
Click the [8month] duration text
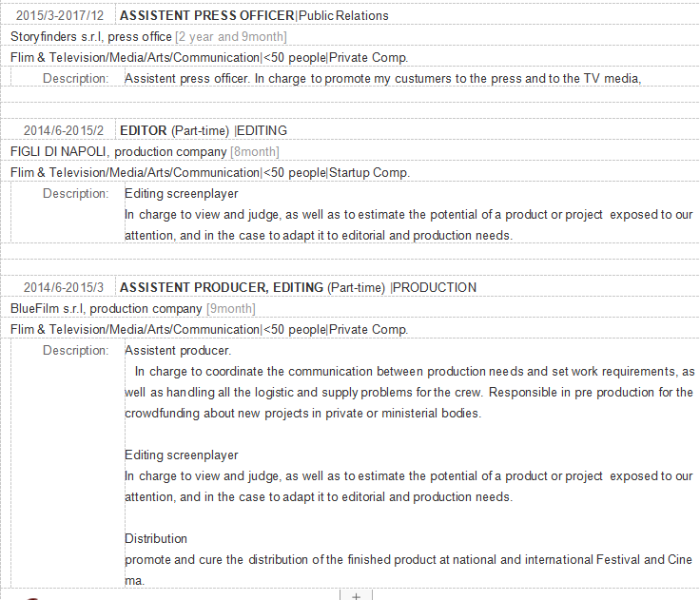[255, 151]
